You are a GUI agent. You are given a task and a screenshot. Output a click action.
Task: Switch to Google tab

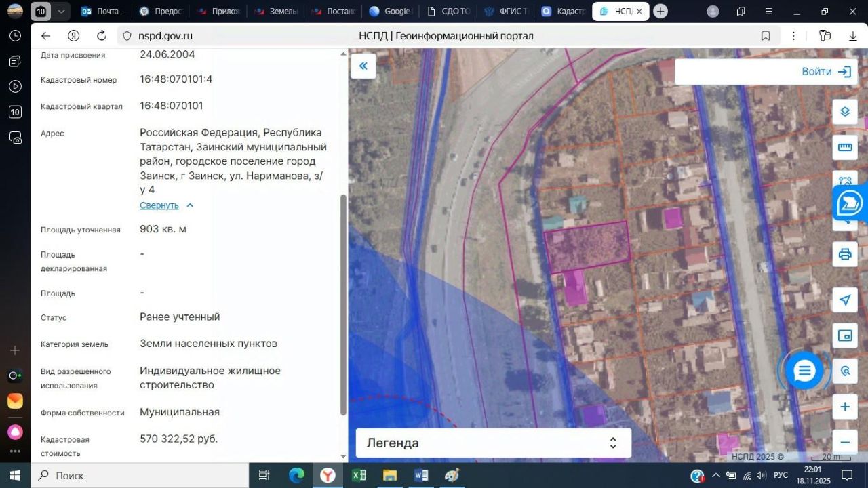click(x=390, y=12)
